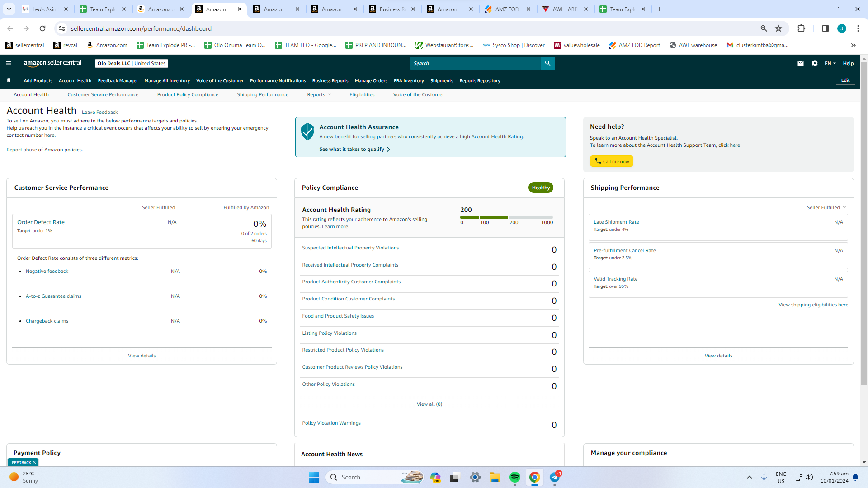Click the Late Shipment Rate link

click(616, 222)
